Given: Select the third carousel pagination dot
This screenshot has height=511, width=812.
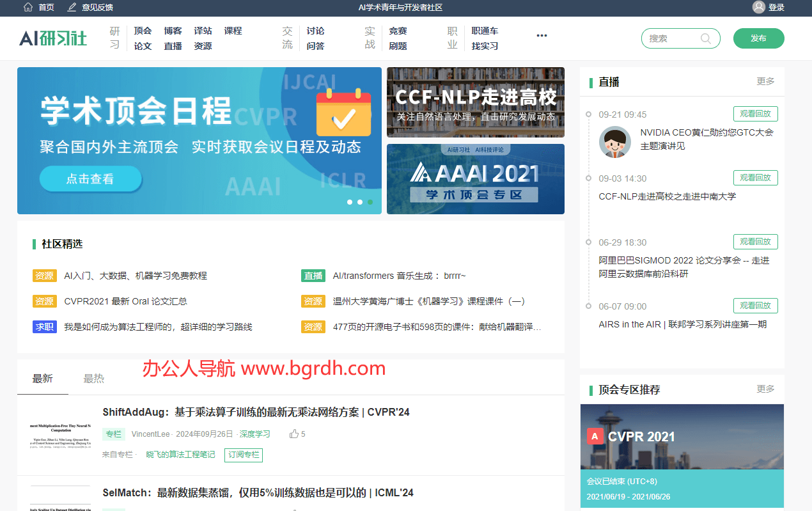Looking at the screenshot, I should [x=370, y=201].
